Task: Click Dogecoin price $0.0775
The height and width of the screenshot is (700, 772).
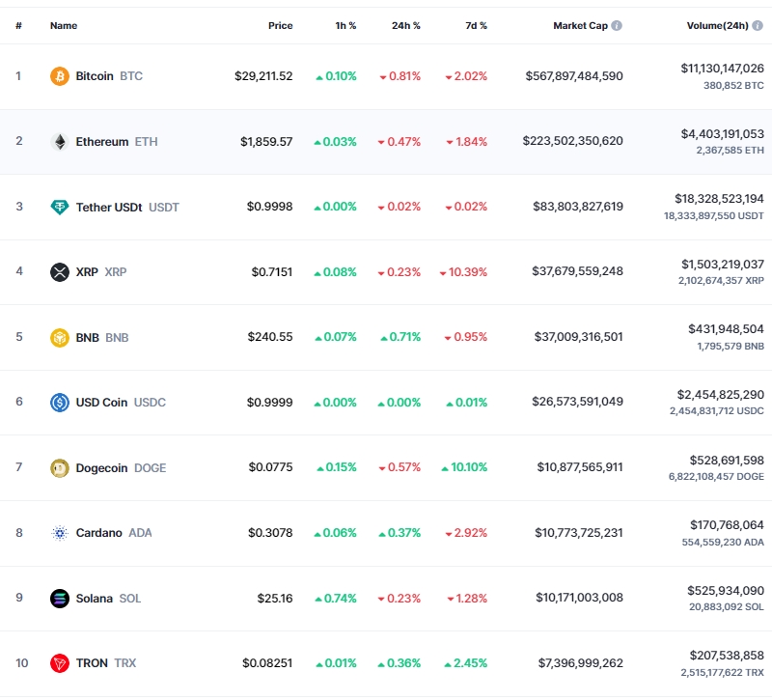Action: (x=271, y=467)
